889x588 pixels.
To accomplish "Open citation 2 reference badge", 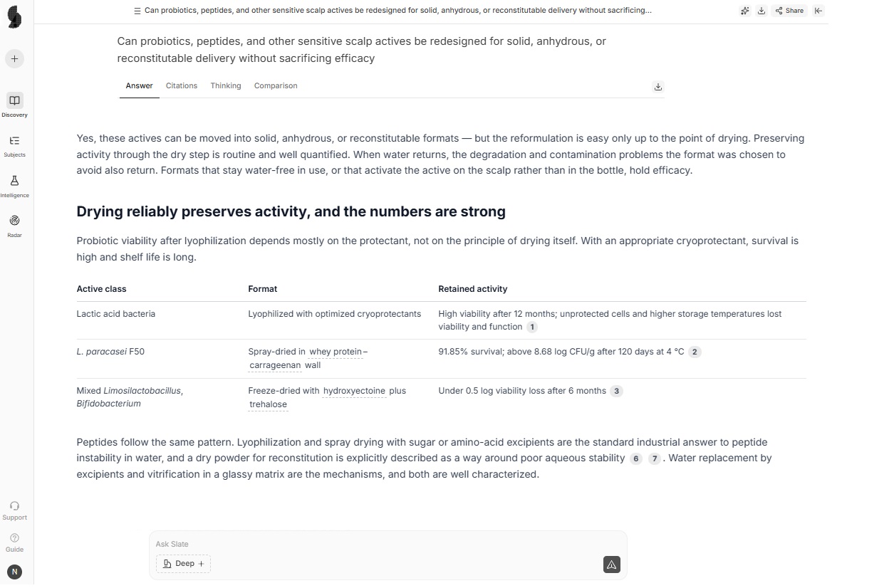I will (695, 352).
